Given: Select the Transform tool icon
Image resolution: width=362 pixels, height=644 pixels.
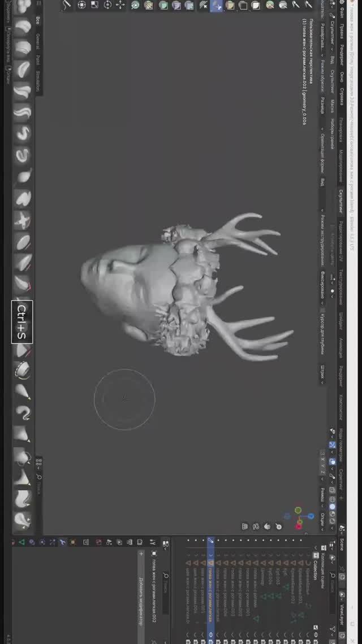Looking at the screenshot, I should (81, 5).
